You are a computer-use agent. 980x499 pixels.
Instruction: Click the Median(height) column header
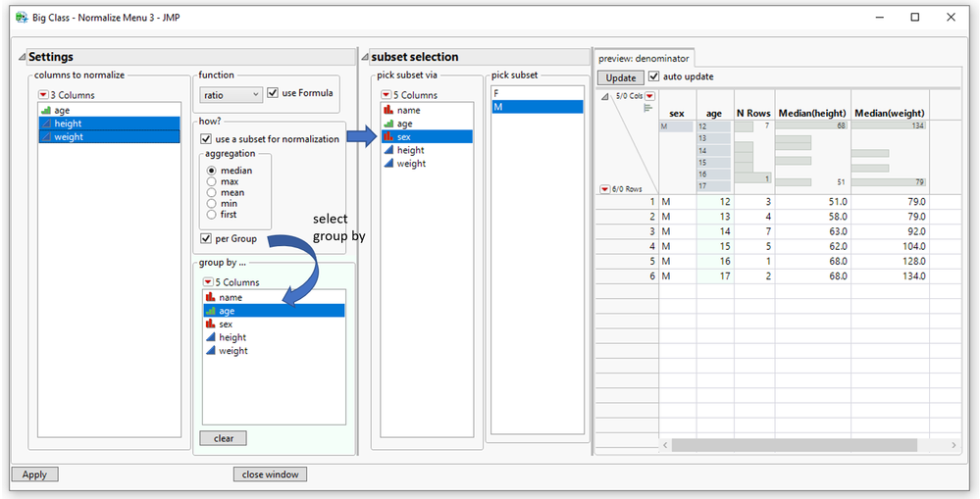pos(812,113)
